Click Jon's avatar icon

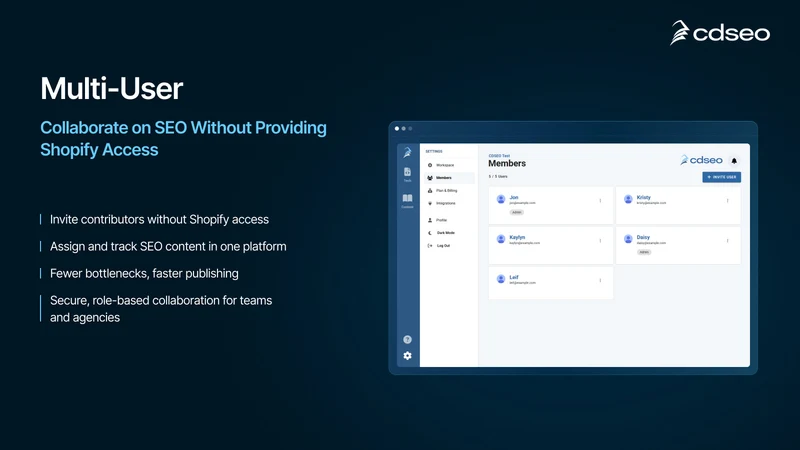(x=501, y=199)
